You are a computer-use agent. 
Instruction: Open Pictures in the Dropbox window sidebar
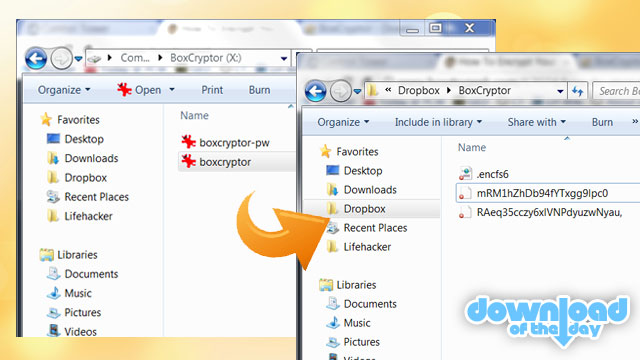coord(361,342)
